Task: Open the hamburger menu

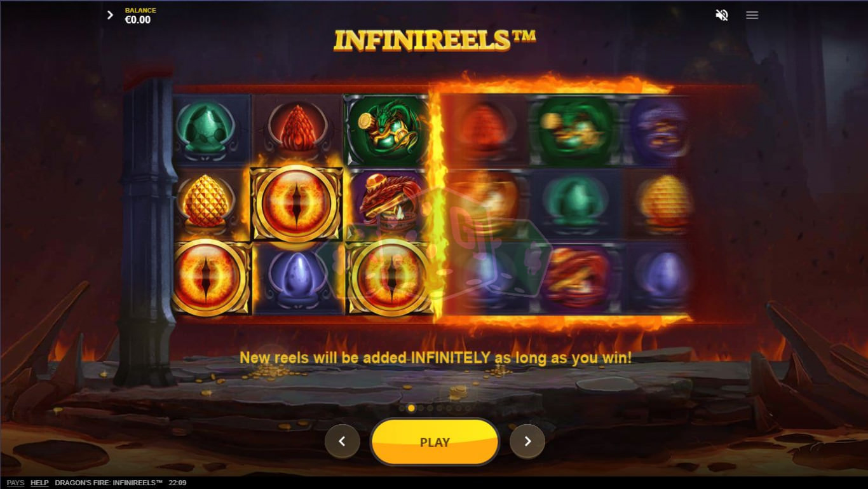Action: pyautogui.click(x=752, y=15)
